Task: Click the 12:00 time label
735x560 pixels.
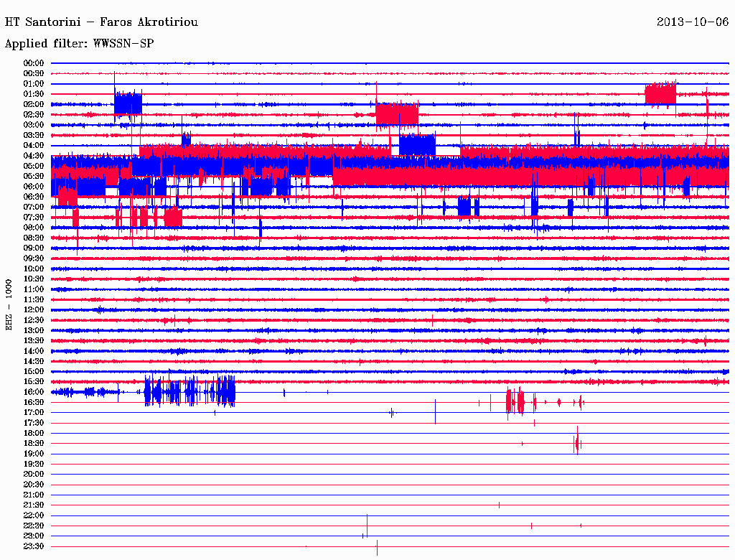Action: pos(34,310)
